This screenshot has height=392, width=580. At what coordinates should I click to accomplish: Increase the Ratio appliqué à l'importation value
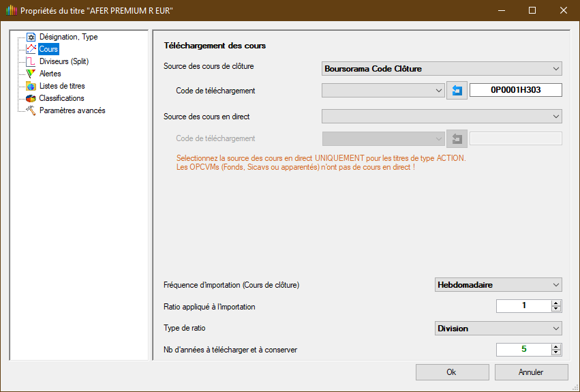click(x=556, y=303)
